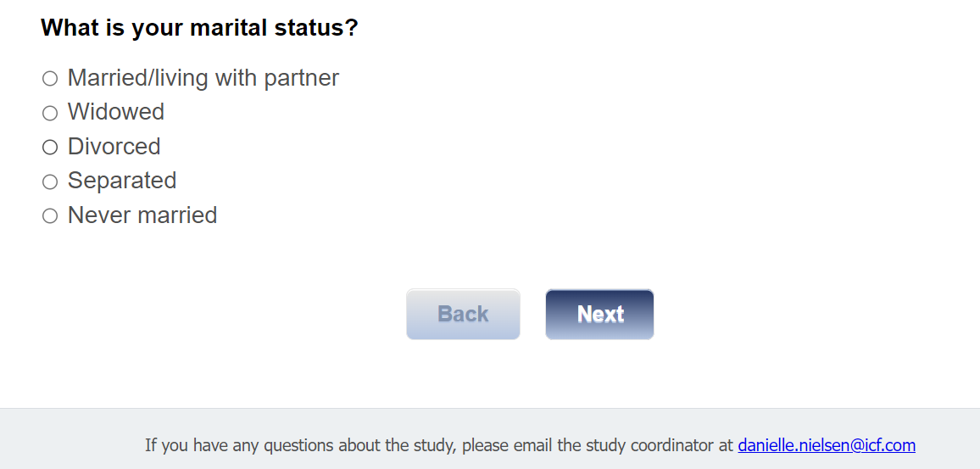Image resolution: width=980 pixels, height=469 pixels.
Task: Select the Divorced radio button
Action: coord(50,148)
